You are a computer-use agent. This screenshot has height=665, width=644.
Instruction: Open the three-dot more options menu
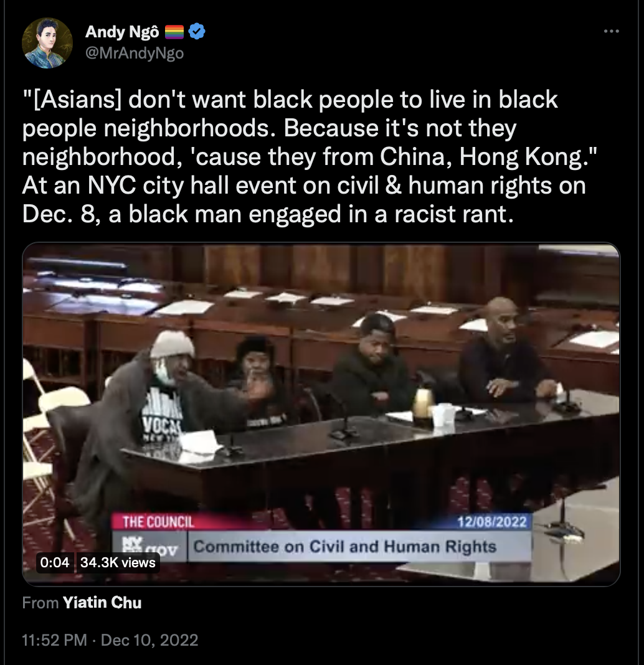(x=612, y=31)
